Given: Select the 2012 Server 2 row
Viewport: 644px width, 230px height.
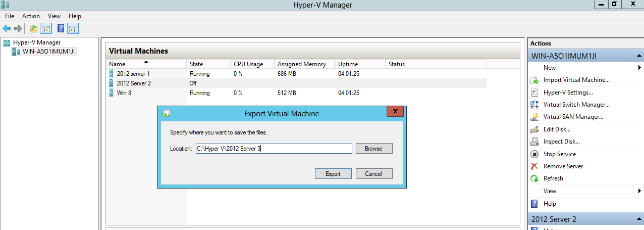Looking at the screenshot, I should 297,83.
